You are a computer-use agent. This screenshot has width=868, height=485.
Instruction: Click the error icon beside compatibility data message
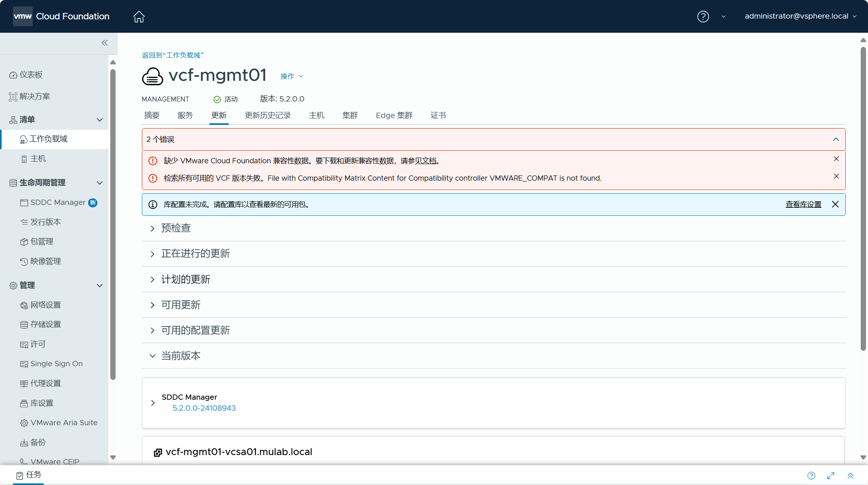[x=153, y=161]
